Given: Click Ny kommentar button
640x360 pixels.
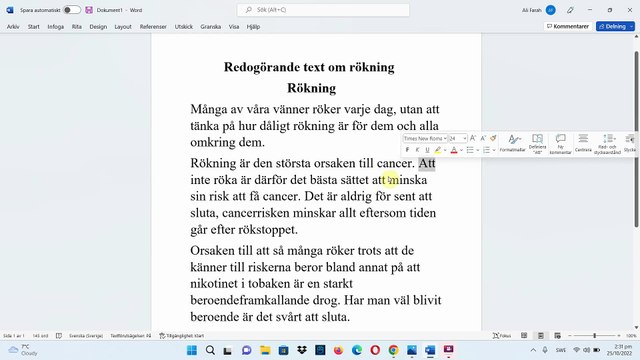Looking at the screenshot, I should click(x=560, y=143).
